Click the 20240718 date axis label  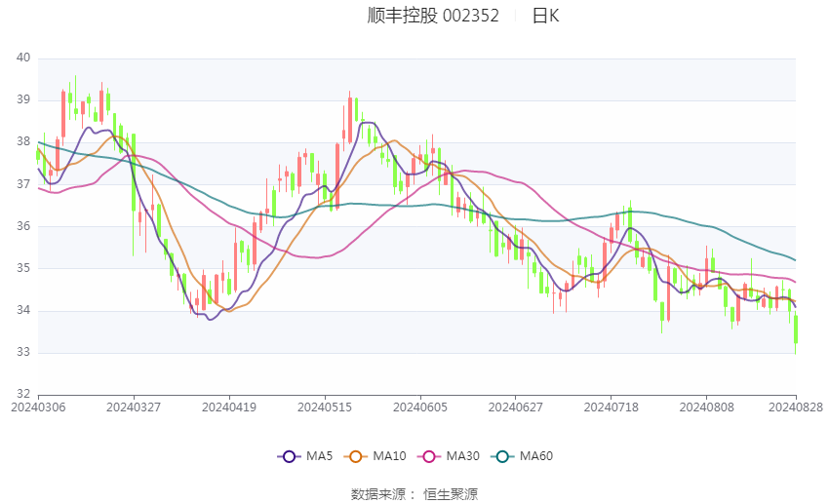(612, 407)
